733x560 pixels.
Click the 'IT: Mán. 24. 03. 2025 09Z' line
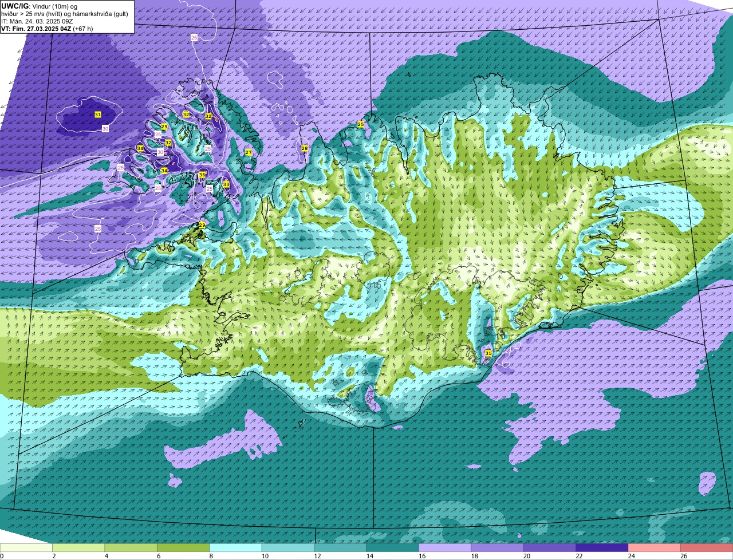click(37, 21)
